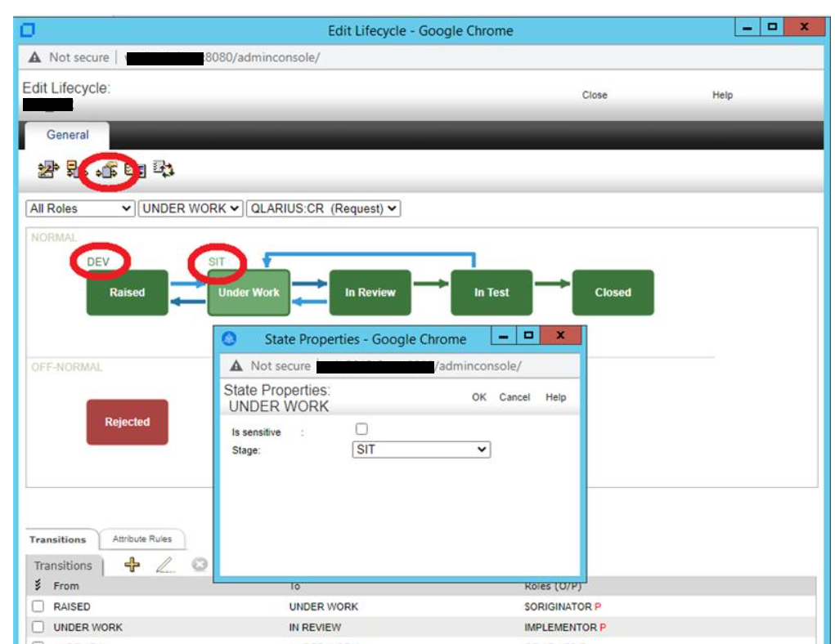Click the folder-with-arrows icon in the lifecycle toolbar
Image resolution: width=835 pixels, height=644 pixels.
pos(107,171)
